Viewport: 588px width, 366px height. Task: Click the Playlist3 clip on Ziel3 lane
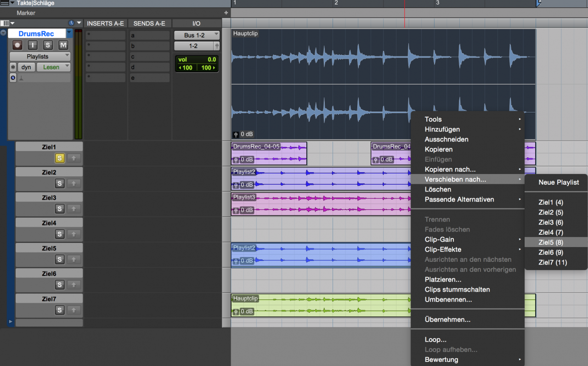click(x=322, y=204)
